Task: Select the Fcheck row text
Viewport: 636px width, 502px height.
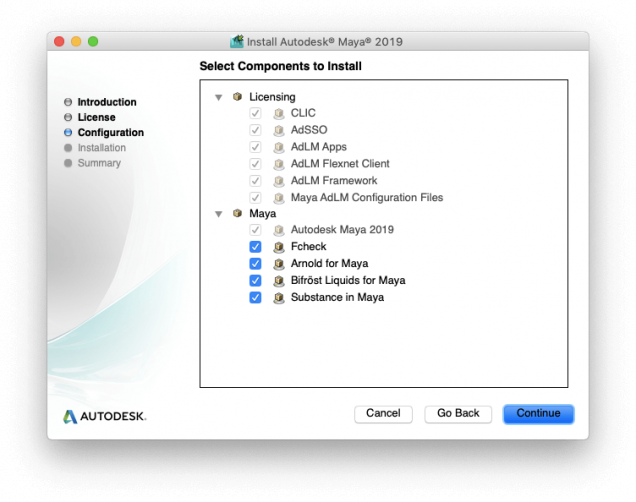Action: 308,247
